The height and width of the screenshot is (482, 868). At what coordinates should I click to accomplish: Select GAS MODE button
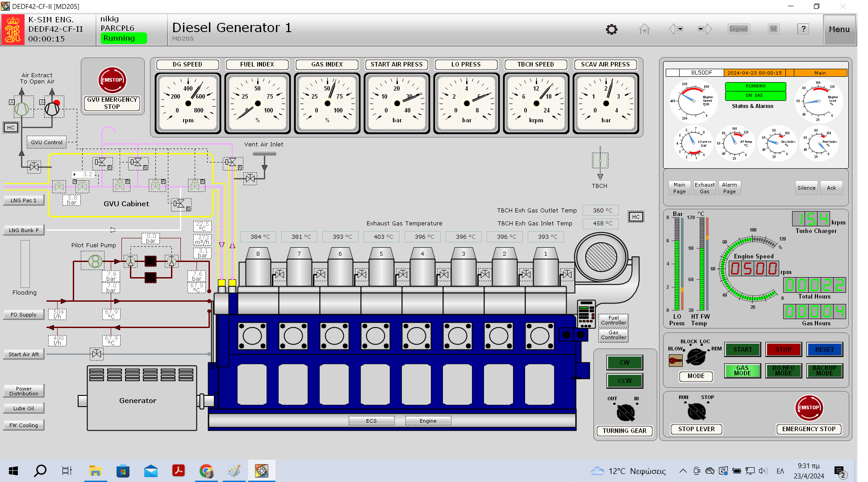pos(742,370)
